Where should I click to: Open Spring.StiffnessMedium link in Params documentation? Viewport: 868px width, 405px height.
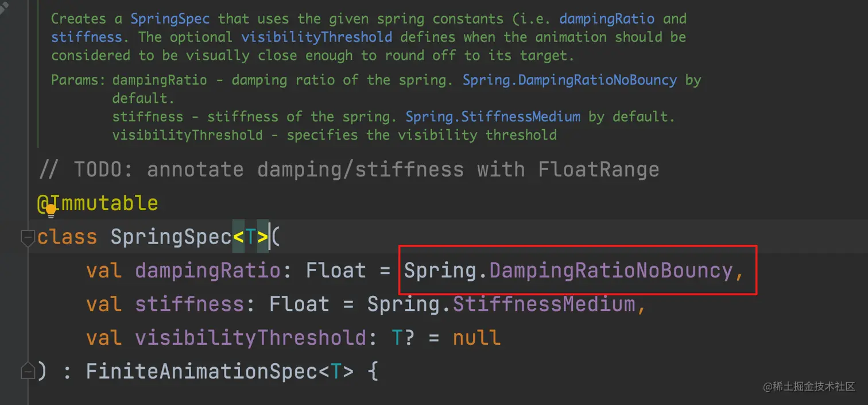tap(493, 117)
